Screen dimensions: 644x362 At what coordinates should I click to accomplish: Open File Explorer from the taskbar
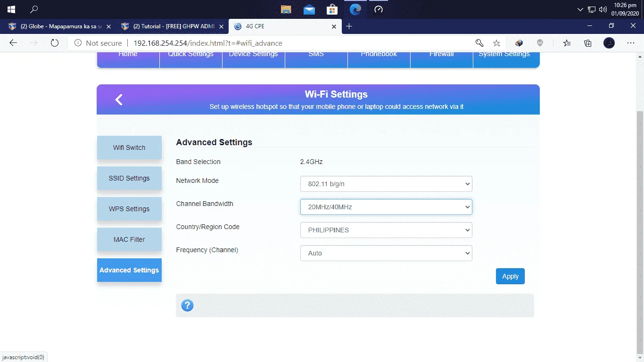click(x=286, y=9)
